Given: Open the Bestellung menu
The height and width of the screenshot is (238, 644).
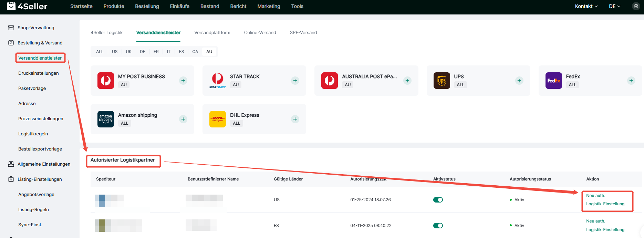Looking at the screenshot, I should (x=147, y=6).
